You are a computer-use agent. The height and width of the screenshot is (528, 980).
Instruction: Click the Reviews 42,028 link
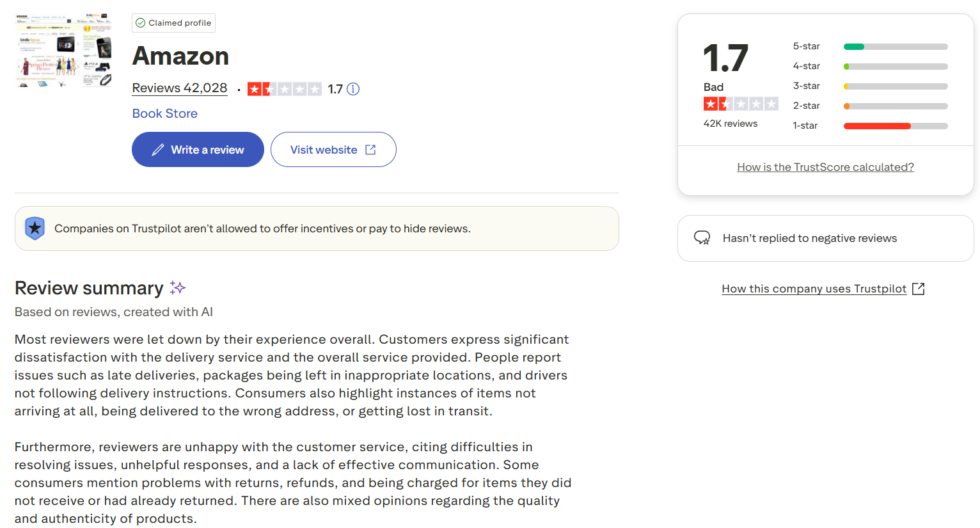180,88
